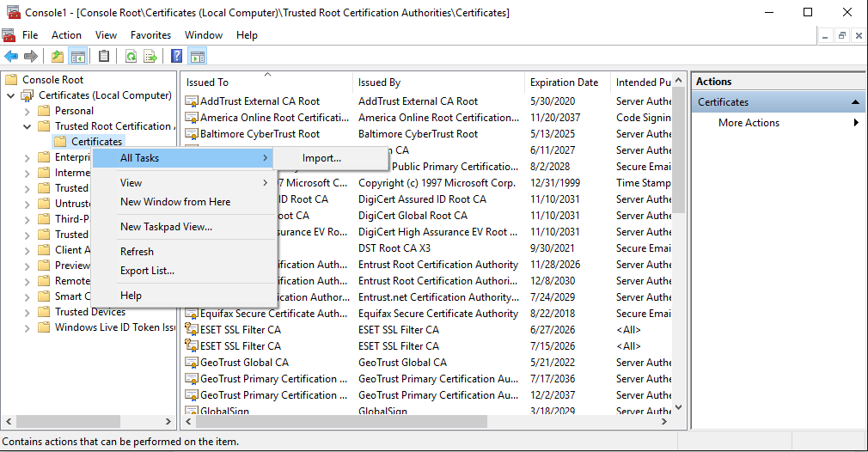Image resolution: width=868 pixels, height=452 pixels.
Task: Click the horizontal scrollbar under the console tree
Action: 69,421
